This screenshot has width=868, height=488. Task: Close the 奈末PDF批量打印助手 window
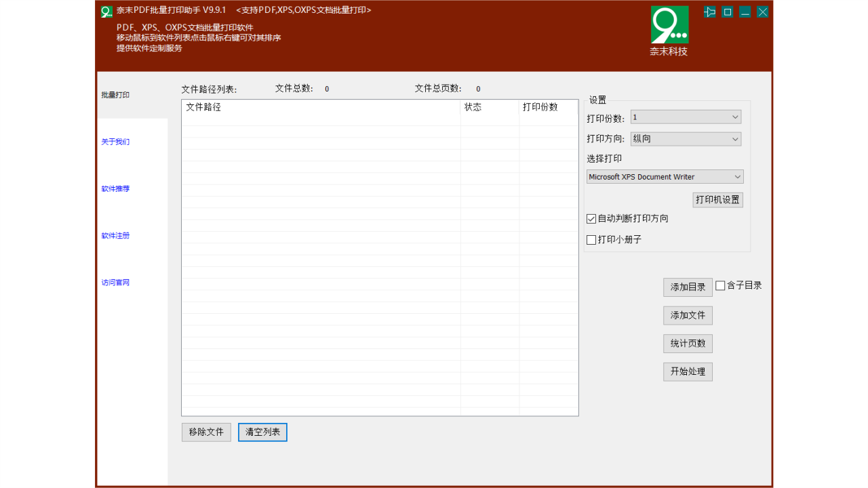(x=763, y=12)
